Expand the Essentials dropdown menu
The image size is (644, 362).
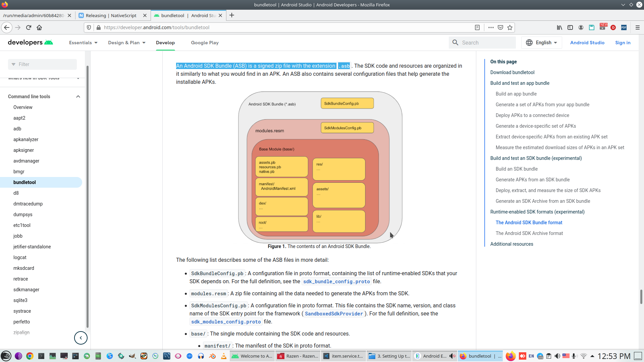click(x=83, y=43)
